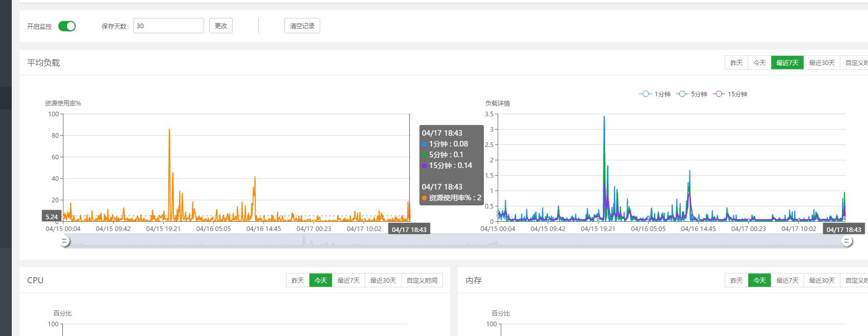Click the right handle of the load chart zoom slider
This screenshot has width=868, height=336.
coord(847,241)
